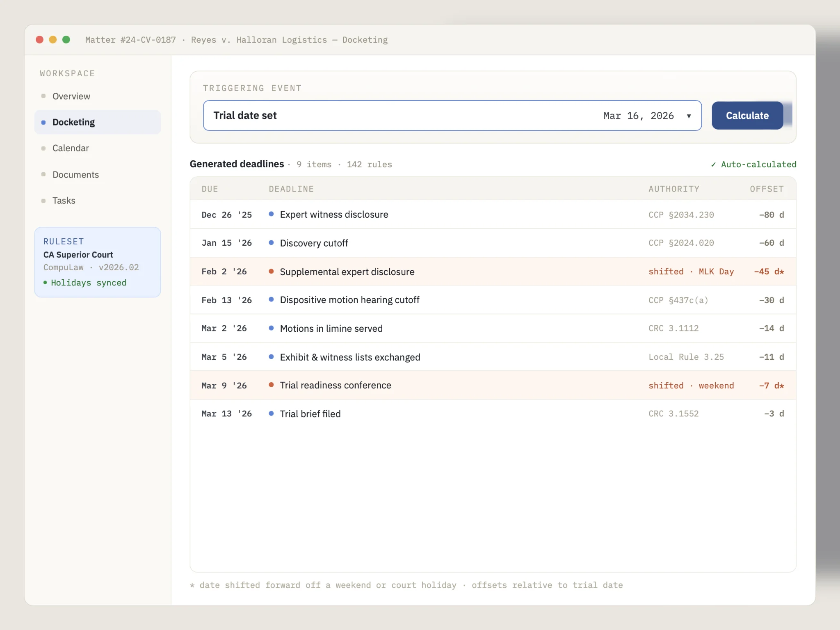840x630 pixels.
Task: Click the blue dot beside Dispositive motion hearing cutoff
Action: [271, 299]
